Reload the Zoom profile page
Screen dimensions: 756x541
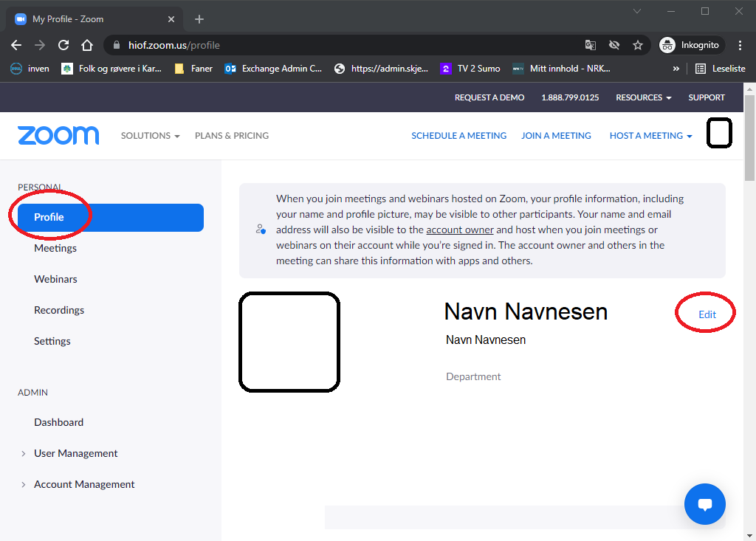[63, 45]
